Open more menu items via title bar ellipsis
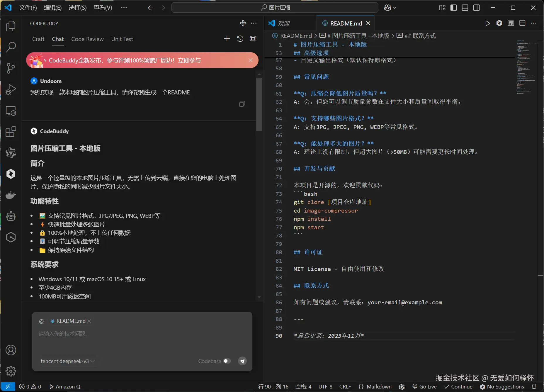This screenshot has height=392, width=544. (x=124, y=8)
